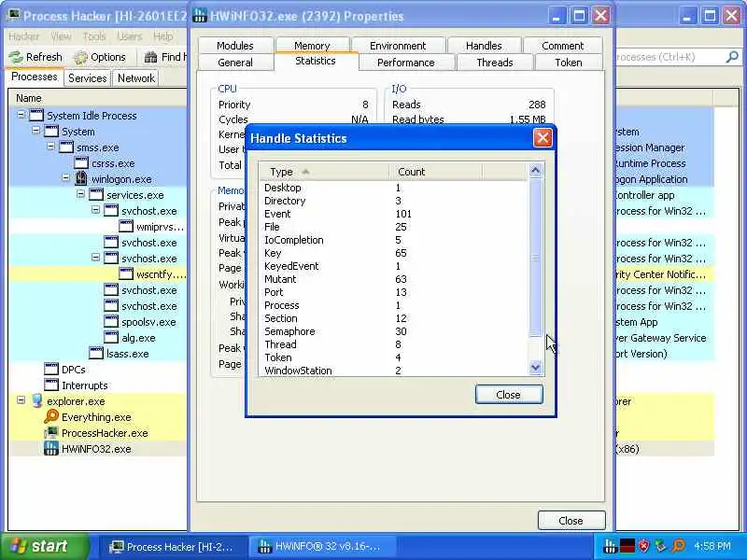Switch to the Performance tab

click(406, 63)
